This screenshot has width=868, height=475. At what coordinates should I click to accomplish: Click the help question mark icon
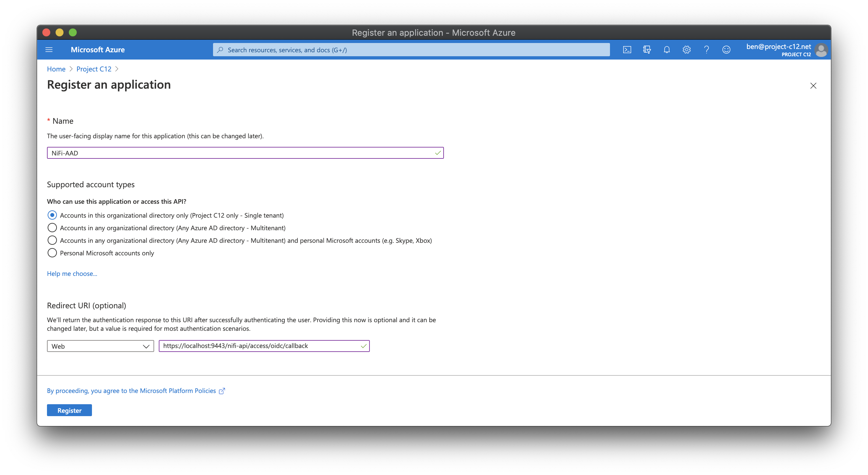tap(706, 50)
